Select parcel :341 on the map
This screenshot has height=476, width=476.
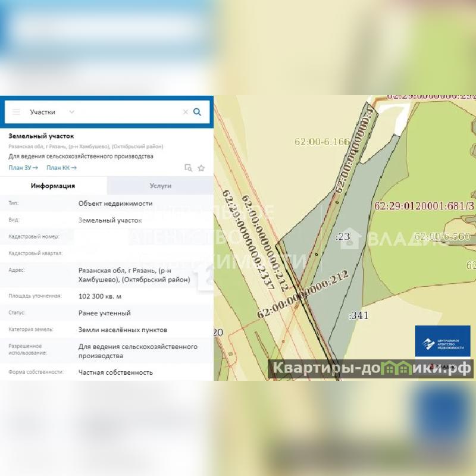point(358,315)
